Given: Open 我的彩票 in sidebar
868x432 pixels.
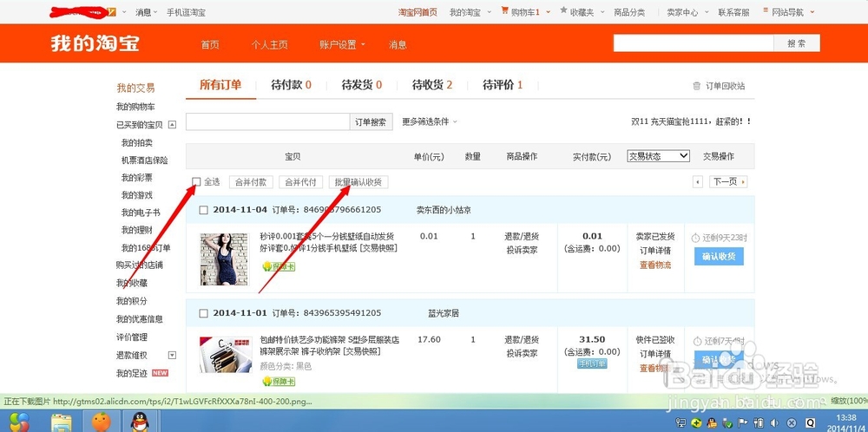Looking at the screenshot, I should (136, 178).
